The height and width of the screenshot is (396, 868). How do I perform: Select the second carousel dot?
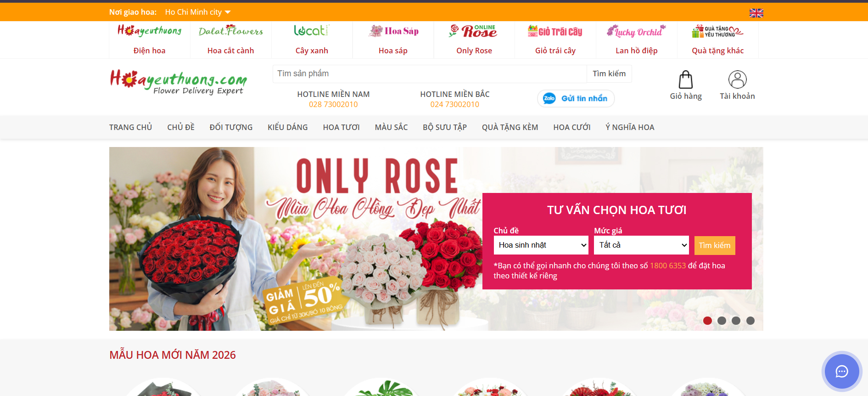coord(722,321)
